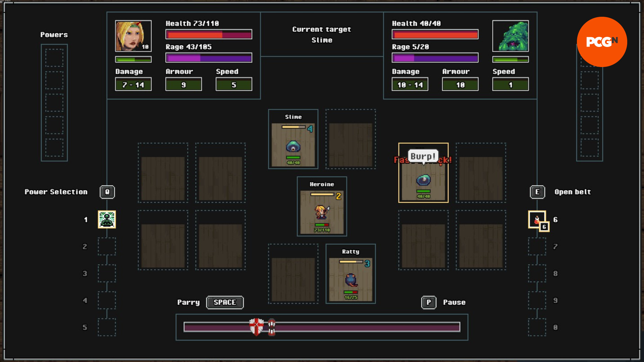Click the red marker on the timing bar
This screenshot has height=362, width=644.
coord(272,327)
